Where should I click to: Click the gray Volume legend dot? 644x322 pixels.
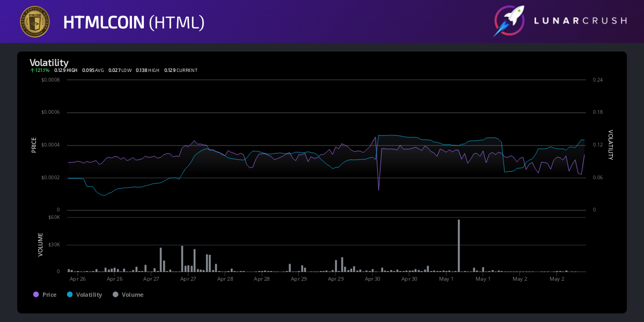pos(115,295)
